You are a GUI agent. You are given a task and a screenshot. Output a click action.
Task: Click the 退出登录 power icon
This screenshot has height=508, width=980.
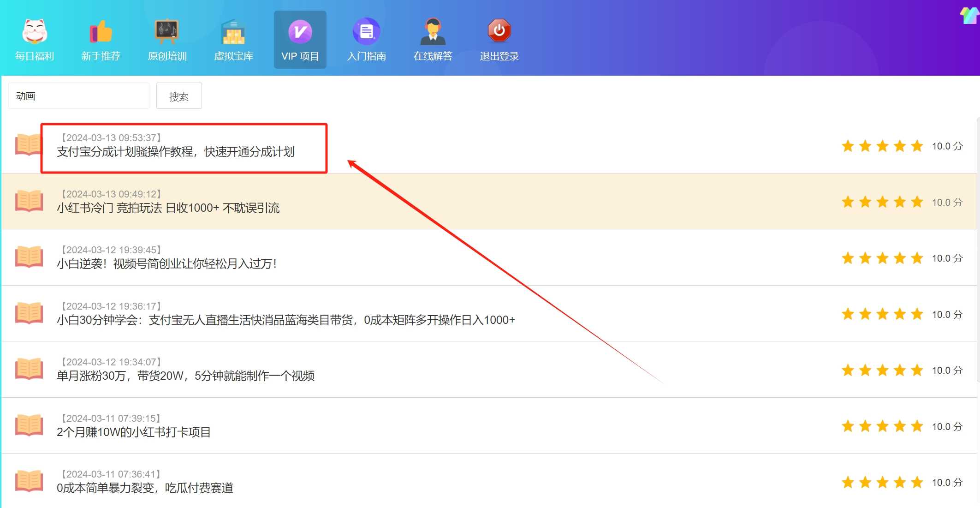499,31
